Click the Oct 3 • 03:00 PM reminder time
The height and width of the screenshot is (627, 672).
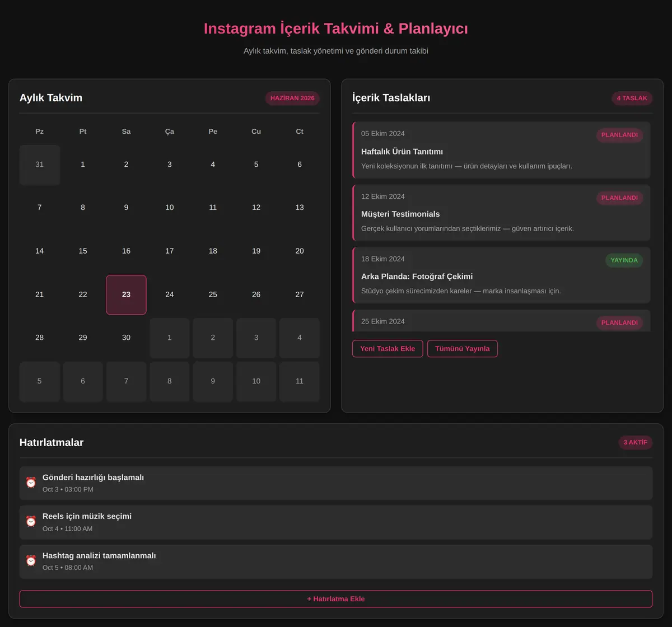pos(68,489)
